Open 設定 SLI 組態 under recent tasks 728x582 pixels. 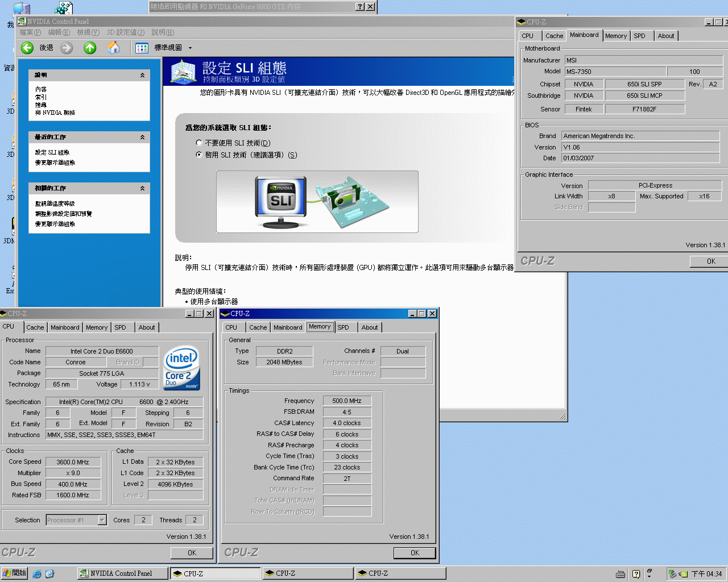(x=52, y=152)
